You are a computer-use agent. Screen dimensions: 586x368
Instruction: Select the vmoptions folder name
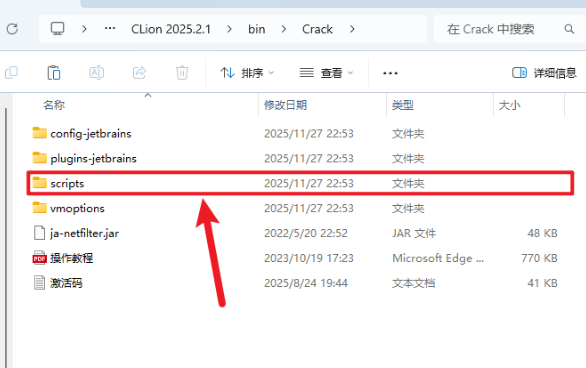click(77, 208)
